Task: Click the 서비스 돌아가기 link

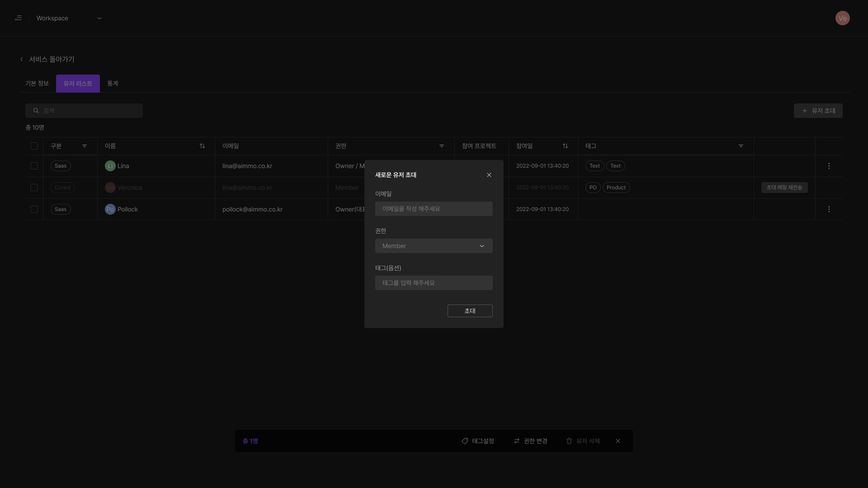Action: pyautogui.click(x=52, y=59)
